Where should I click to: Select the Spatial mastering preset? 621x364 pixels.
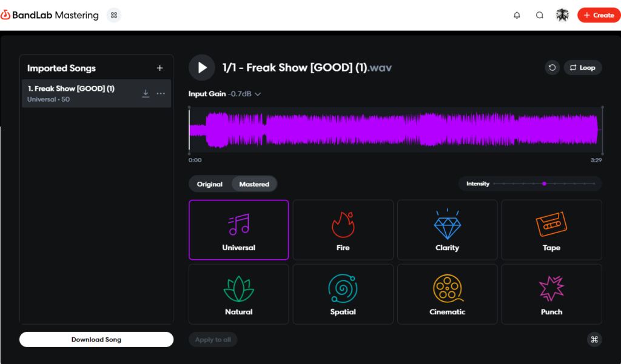pos(343,294)
